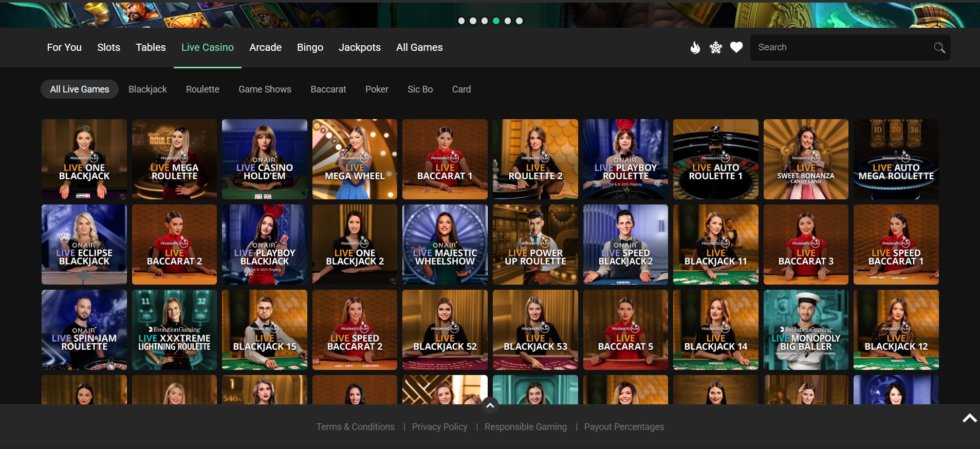Open Terms & Conditions link
This screenshot has width=980, height=449.
coord(356,427)
